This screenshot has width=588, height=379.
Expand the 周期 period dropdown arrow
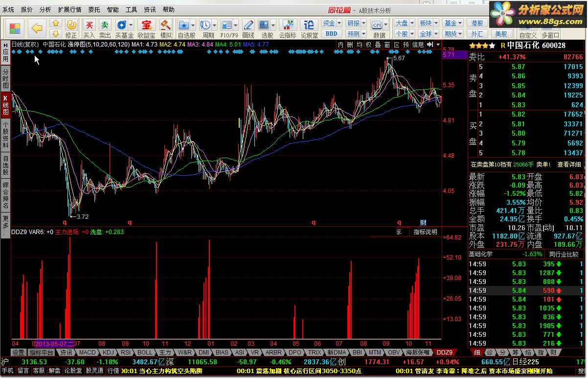(x=214, y=24)
